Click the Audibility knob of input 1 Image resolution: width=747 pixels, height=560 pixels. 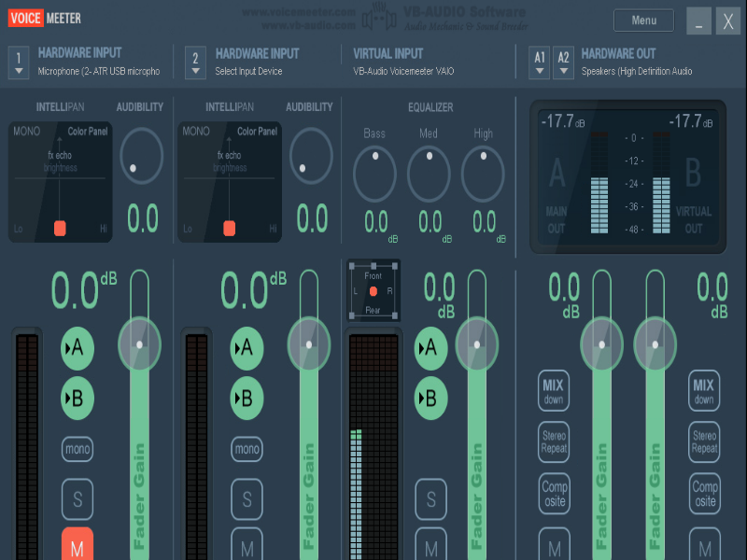click(142, 156)
